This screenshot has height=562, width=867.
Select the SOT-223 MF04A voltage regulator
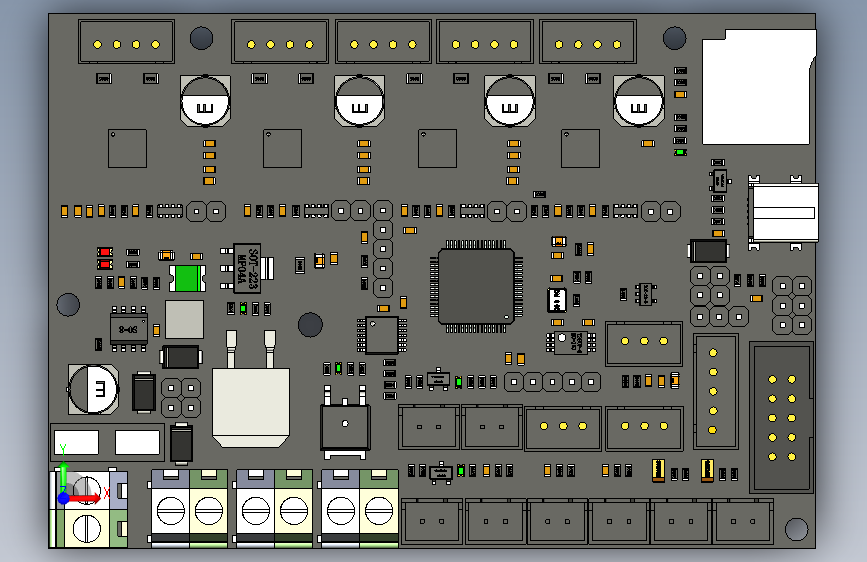point(247,268)
